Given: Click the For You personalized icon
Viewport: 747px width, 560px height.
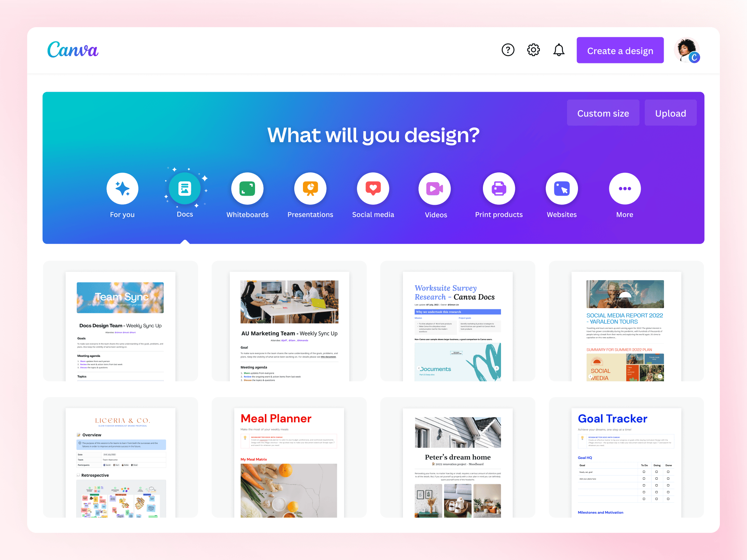Looking at the screenshot, I should pyautogui.click(x=122, y=188).
